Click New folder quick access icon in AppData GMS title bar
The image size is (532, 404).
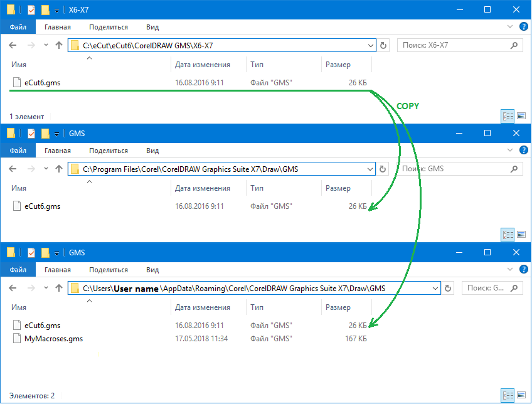(45, 253)
